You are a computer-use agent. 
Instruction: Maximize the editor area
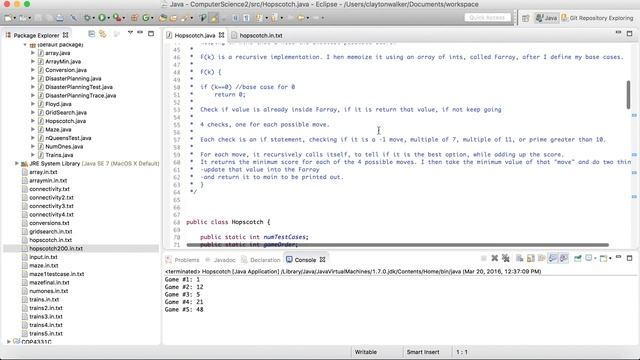629,33
